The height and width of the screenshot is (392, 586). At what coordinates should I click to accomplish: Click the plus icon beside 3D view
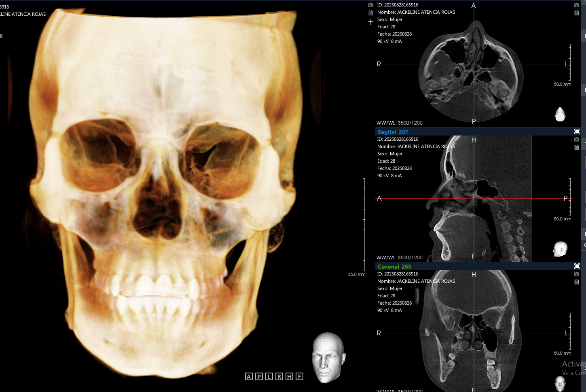(370, 22)
